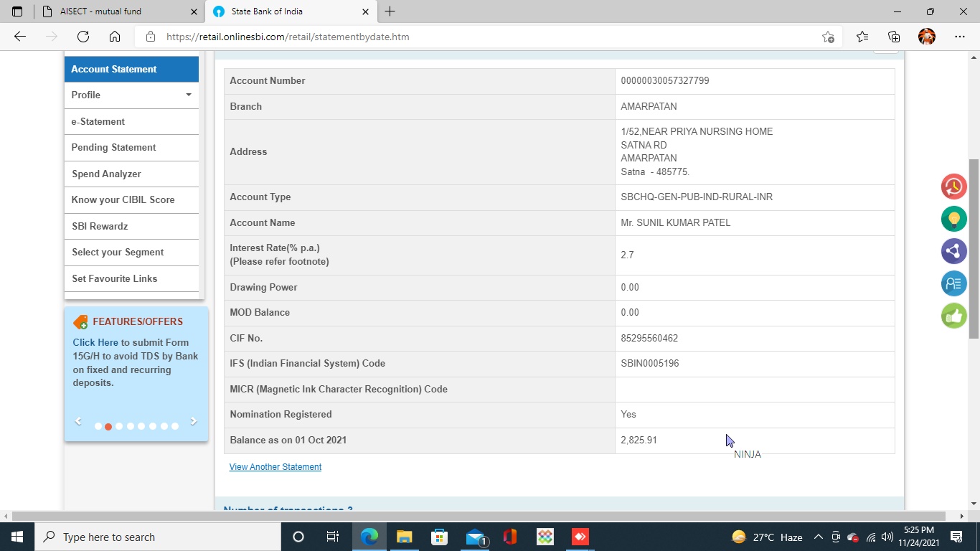
Task: Close the AISECT mutual fund tab
Action: pyautogui.click(x=194, y=11)
